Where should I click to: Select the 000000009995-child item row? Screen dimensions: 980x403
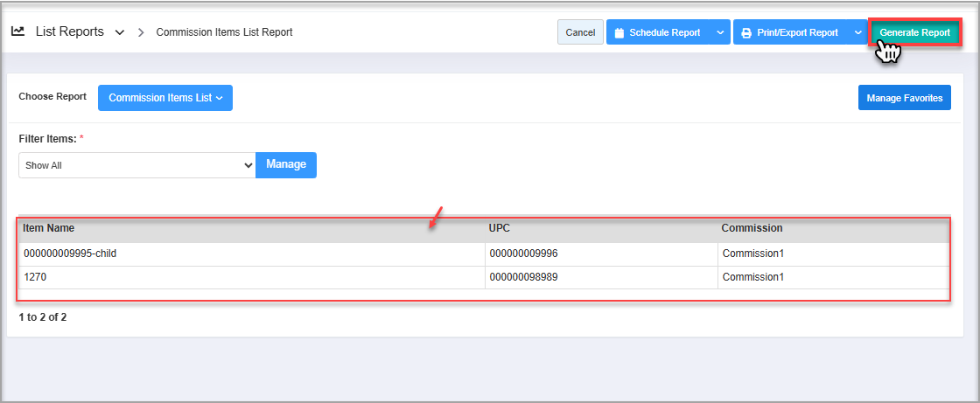point(70,254)
